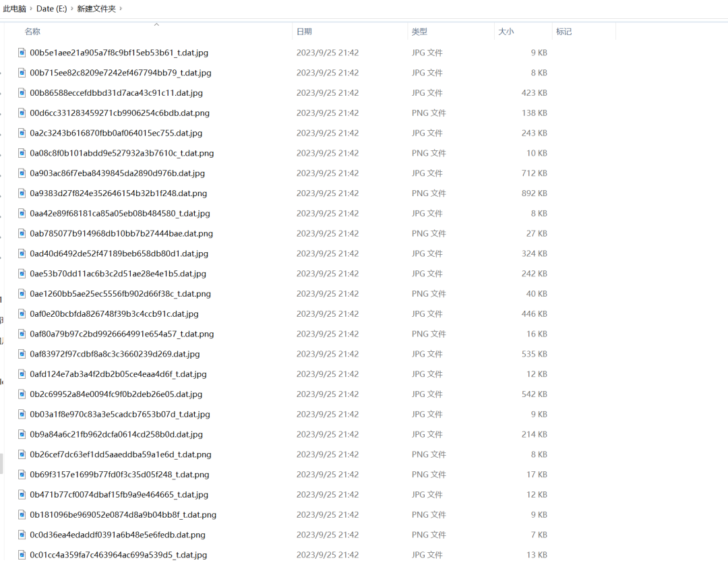Navigate to Date (E:) in the breadcrumb
The image size is (728, 571).
[x=51, y=8]
